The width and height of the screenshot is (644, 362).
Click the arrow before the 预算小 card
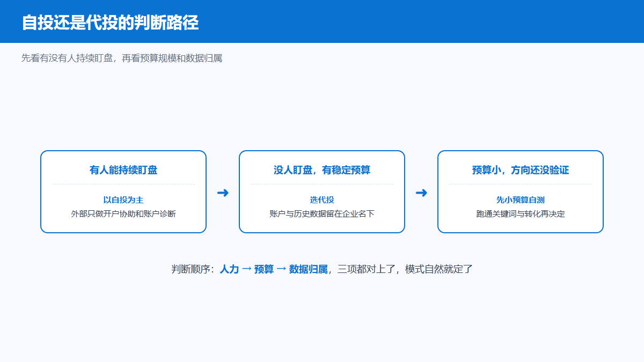421,193
